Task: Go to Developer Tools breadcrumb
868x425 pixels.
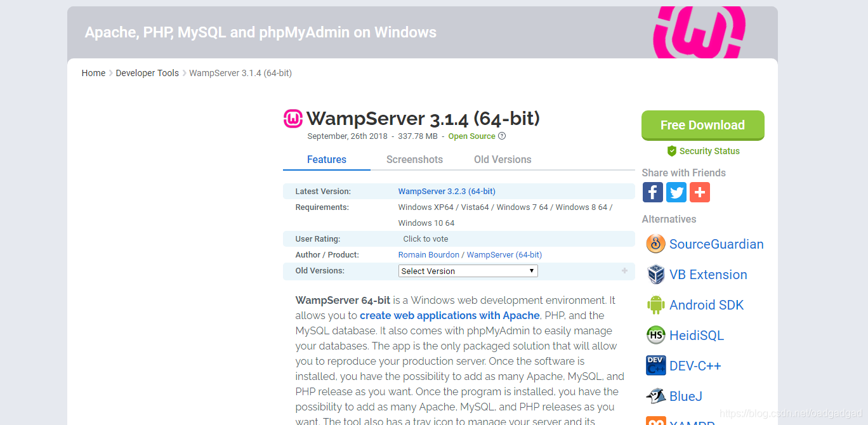Action: [147, 73]
